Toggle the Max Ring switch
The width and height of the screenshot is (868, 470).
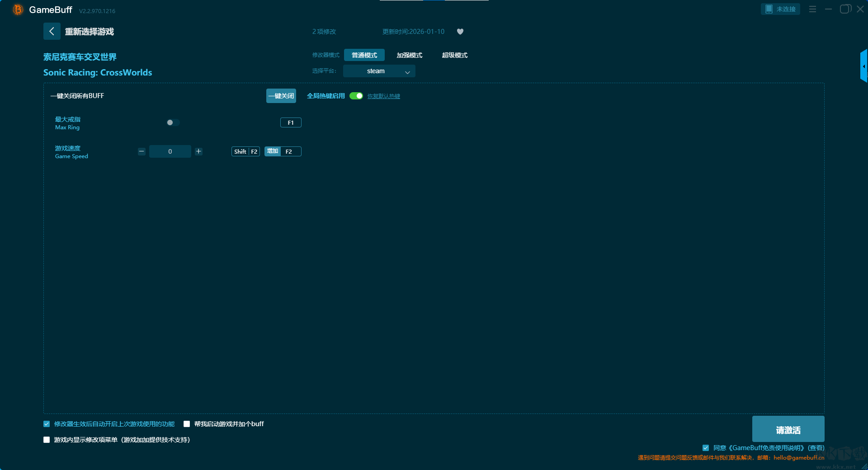173,122
